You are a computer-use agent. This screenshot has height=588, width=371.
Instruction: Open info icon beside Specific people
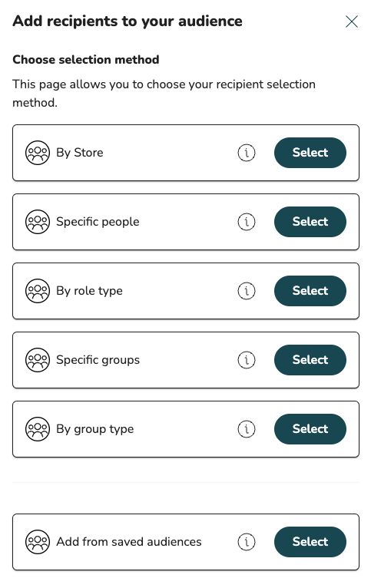click(x=247, y=222)
